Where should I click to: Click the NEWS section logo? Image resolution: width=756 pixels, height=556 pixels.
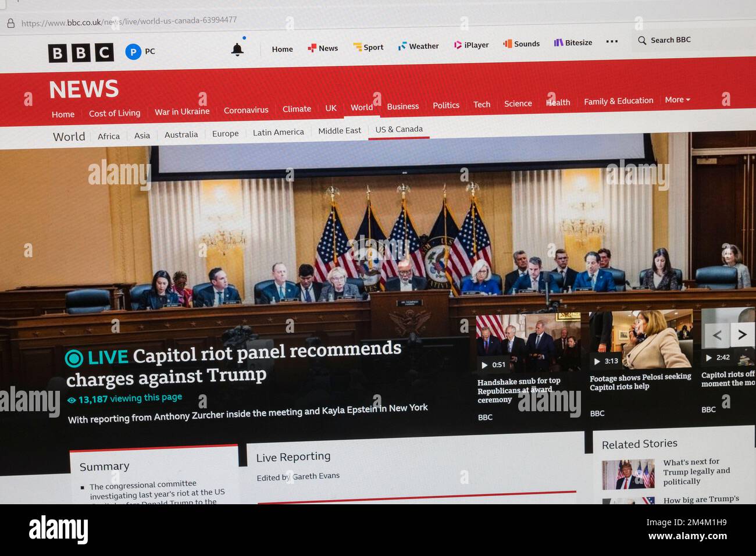coord(84,90)
